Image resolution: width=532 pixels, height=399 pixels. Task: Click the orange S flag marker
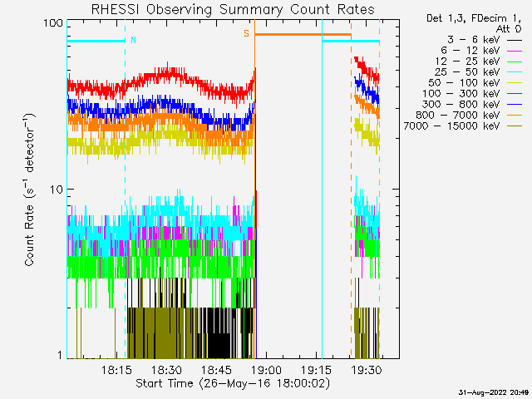pyautogui.click(x=246, y=33)
